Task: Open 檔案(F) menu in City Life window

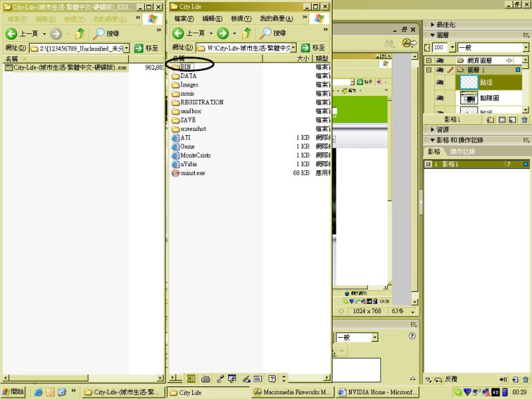Action: pos(184,19)
